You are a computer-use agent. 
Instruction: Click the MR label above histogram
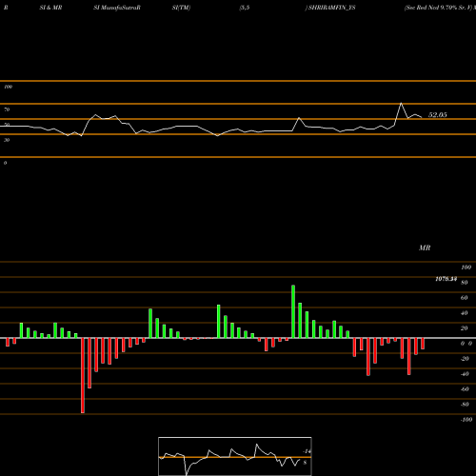tap(425, 248)
